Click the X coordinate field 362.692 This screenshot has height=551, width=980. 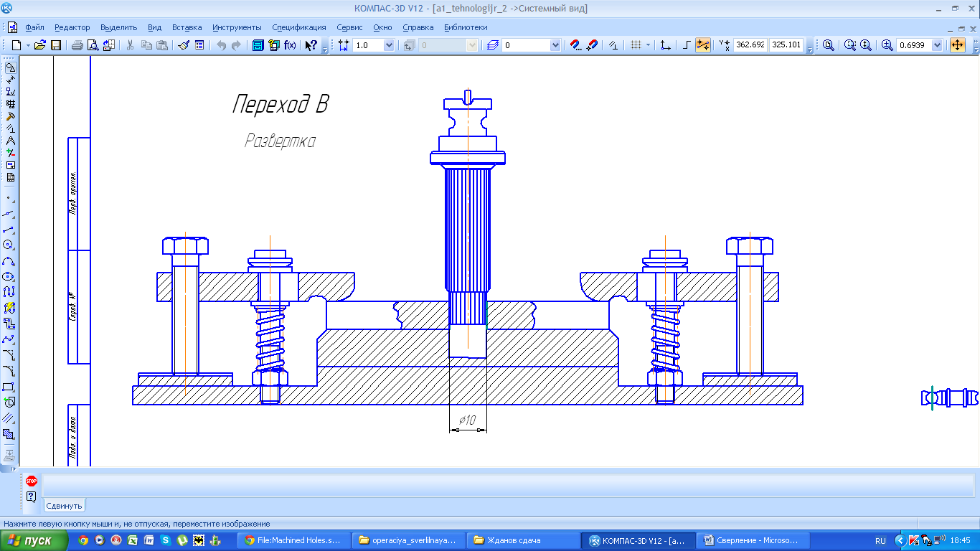click(750, 45)
